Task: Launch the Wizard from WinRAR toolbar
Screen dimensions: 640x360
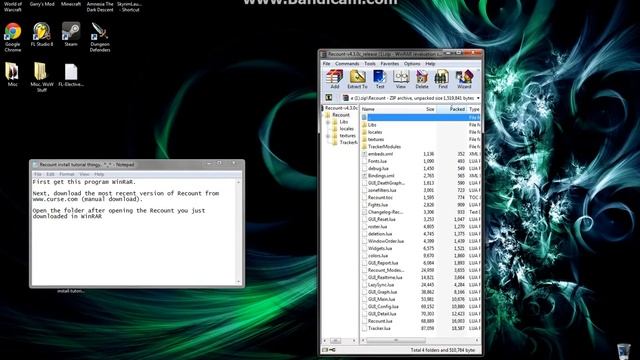Action: point(464,79)
